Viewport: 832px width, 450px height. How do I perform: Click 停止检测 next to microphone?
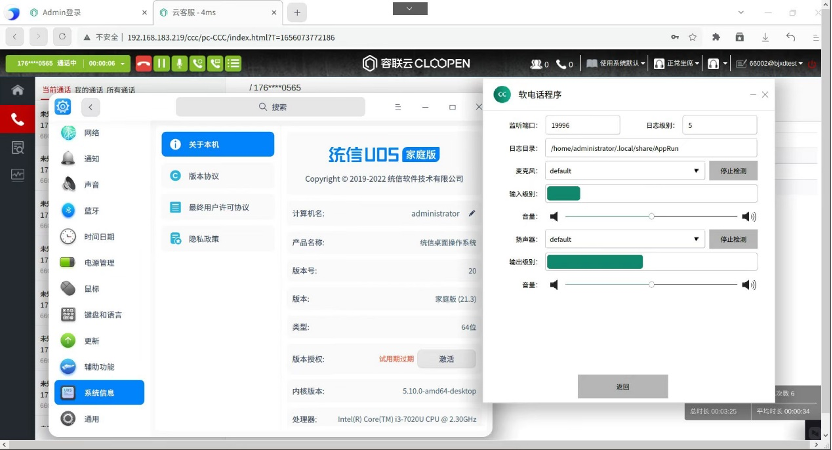coord(733,171)
